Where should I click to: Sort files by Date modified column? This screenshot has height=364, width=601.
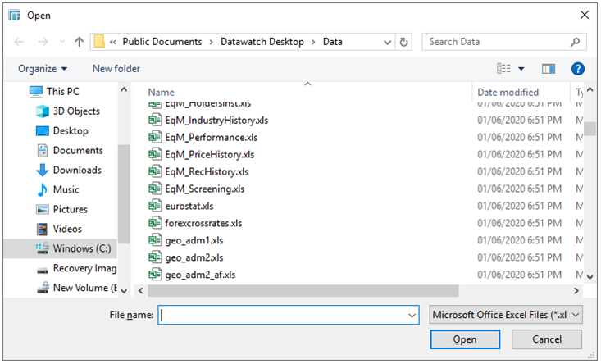[x=508, y=93]
